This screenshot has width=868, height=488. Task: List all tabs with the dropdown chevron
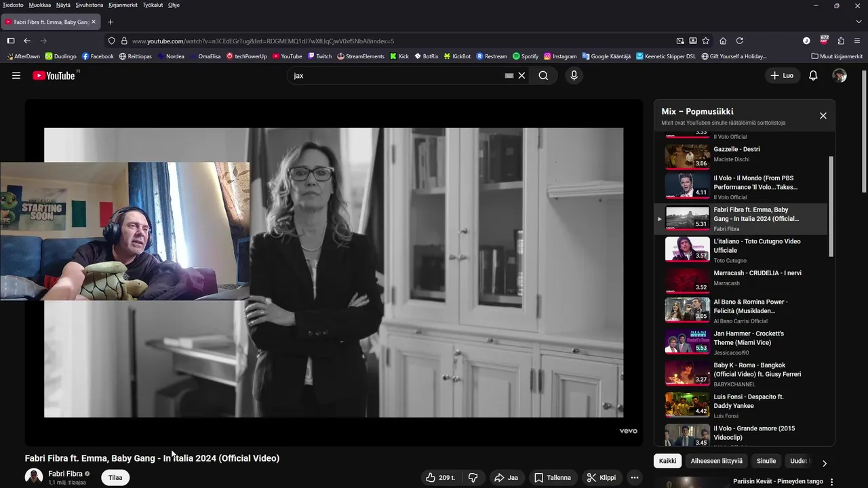(x=858, y=22)
